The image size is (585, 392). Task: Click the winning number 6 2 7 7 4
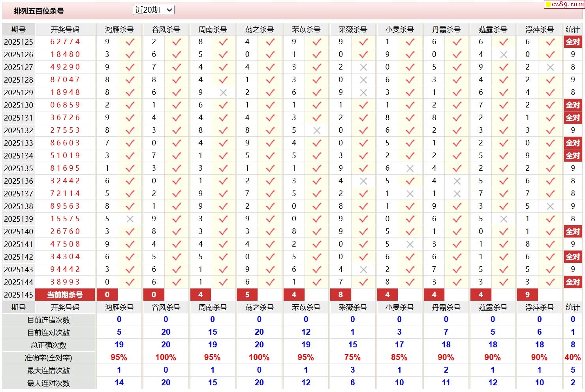(65, 42)
